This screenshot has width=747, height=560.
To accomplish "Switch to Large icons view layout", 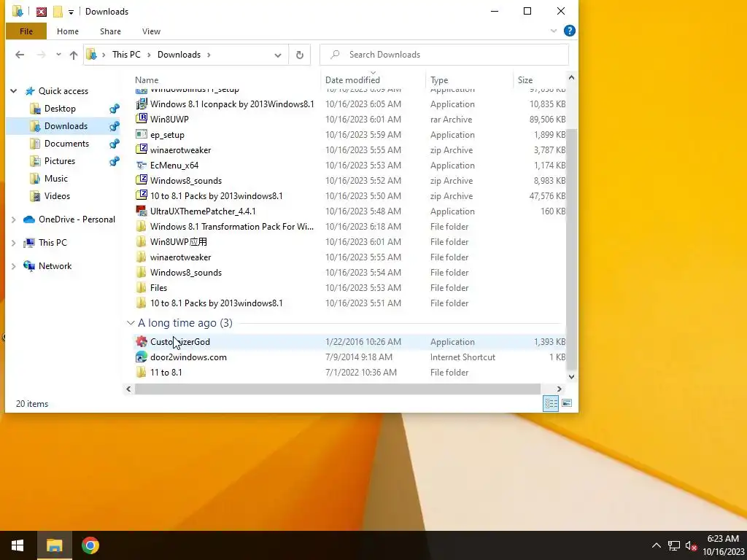I will [567, 404].
